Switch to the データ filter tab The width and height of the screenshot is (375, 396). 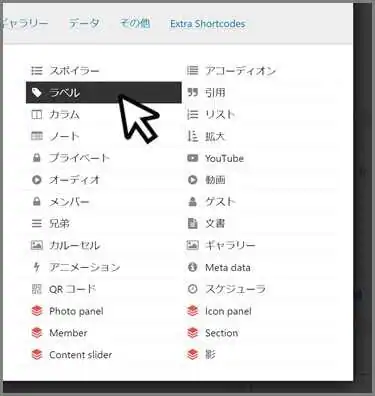point(84,24)
